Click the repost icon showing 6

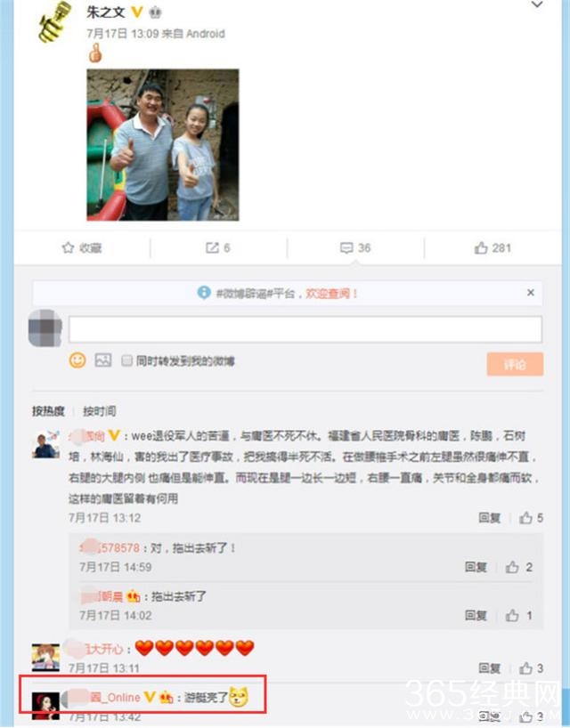[212, 248]
